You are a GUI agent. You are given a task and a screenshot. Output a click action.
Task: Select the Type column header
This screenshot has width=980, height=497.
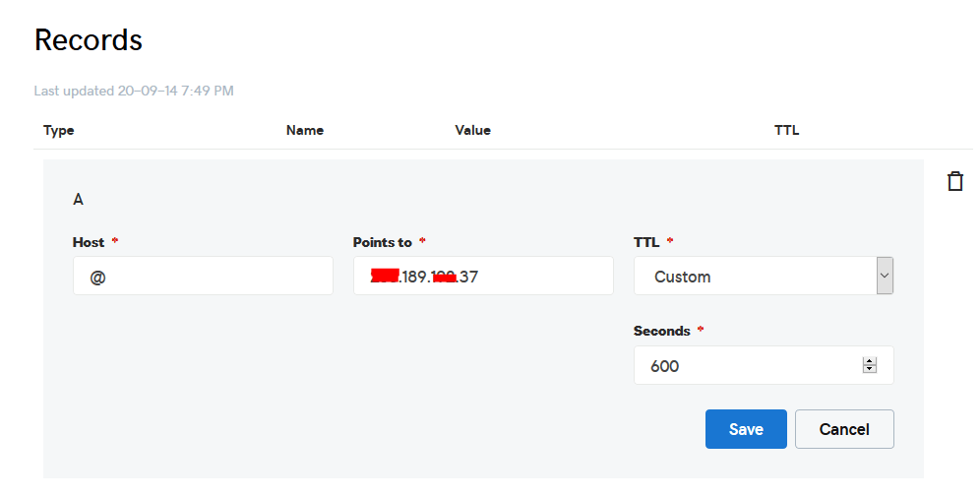(59, 130)
